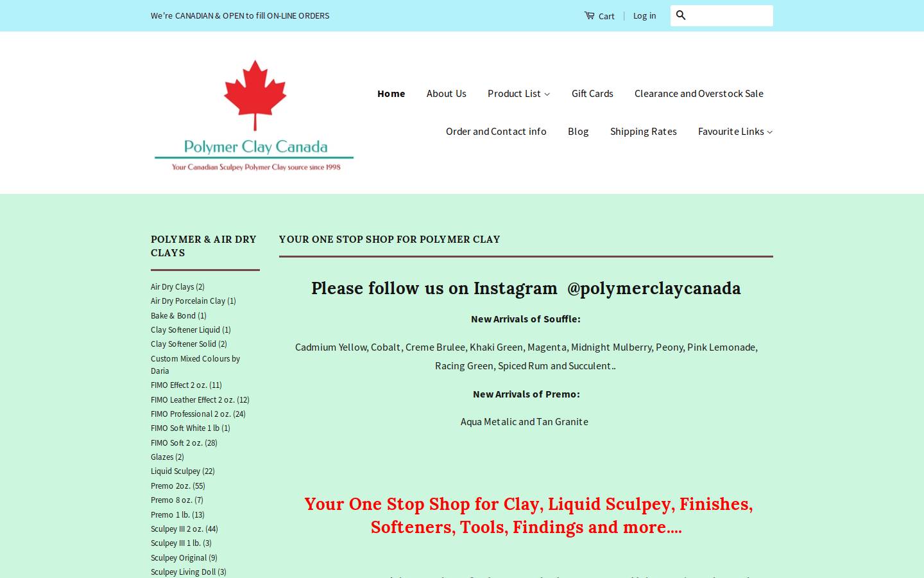Open Clearance and Overstock Sale
This screenshot has height=578, width=924.
[699, 93]
